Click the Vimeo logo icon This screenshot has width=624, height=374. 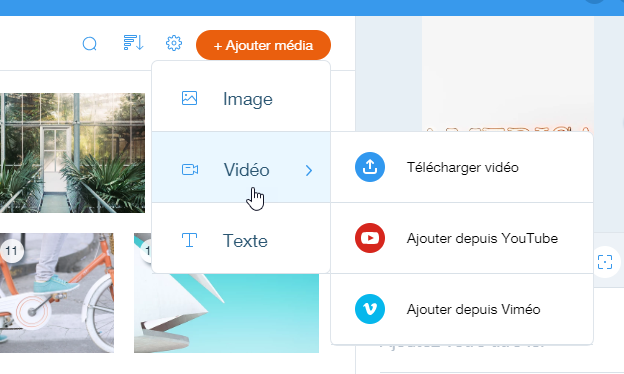(x=370, y=309)
